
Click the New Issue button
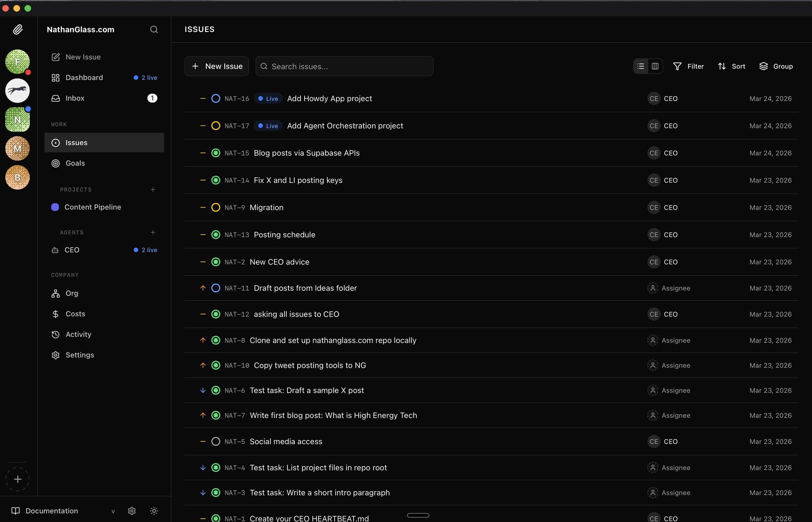pos(217,66)
